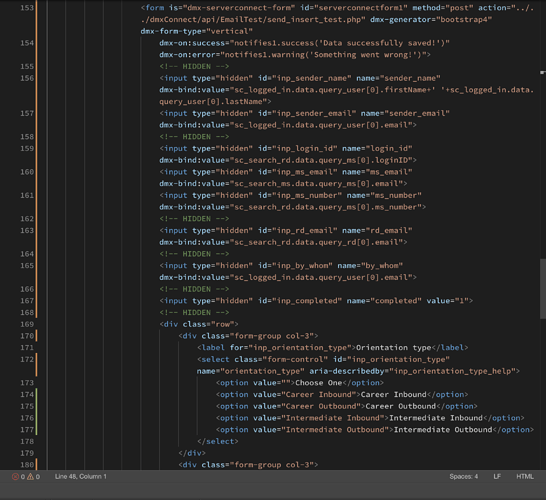Image resolution: width=546 pixels, height=500 pixels.
Task: Click the closing '</select>' tag
Action: (218, 442)
